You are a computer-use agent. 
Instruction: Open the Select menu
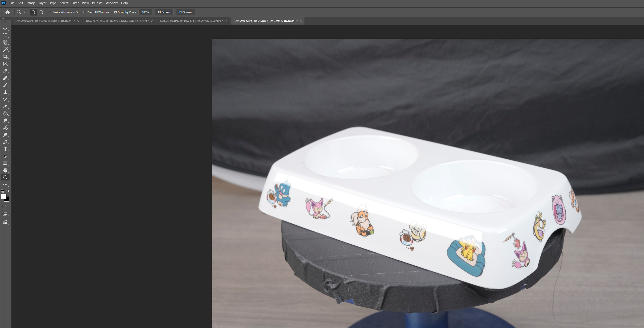click(x=64, y=3)
